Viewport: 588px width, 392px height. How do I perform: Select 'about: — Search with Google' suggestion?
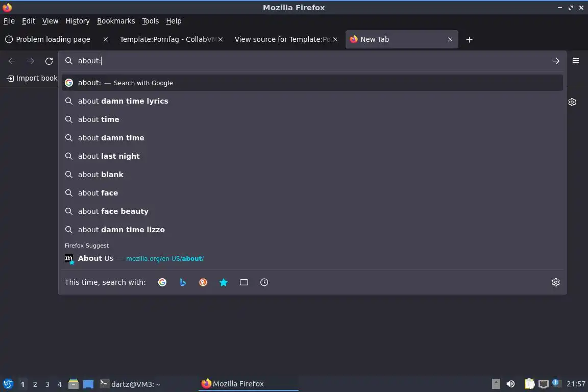click(312, 83)
